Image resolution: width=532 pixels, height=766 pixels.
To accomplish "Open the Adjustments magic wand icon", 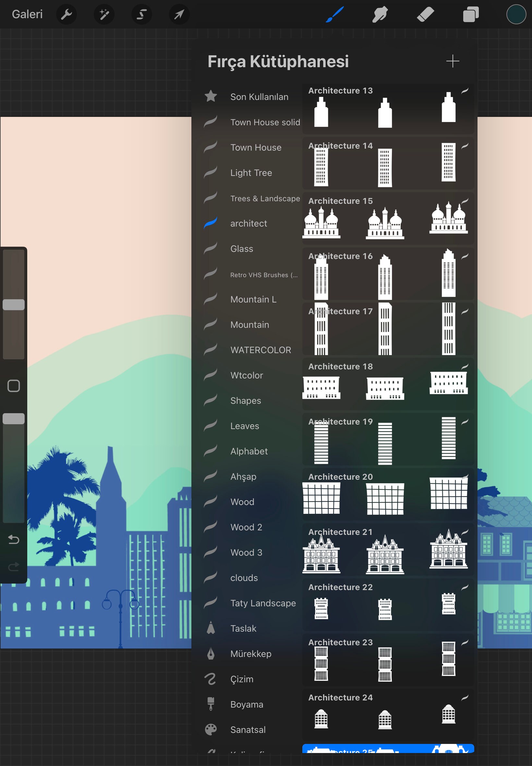I will 104,14.
